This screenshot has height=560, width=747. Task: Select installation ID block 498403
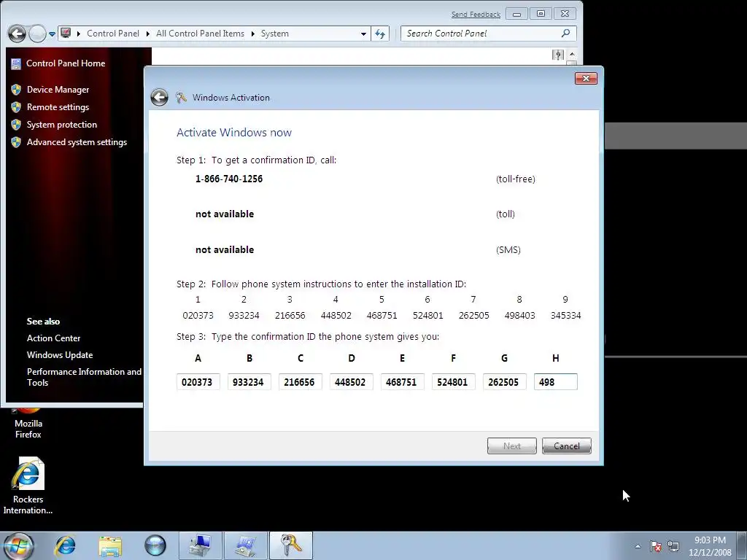click(519, 316)
